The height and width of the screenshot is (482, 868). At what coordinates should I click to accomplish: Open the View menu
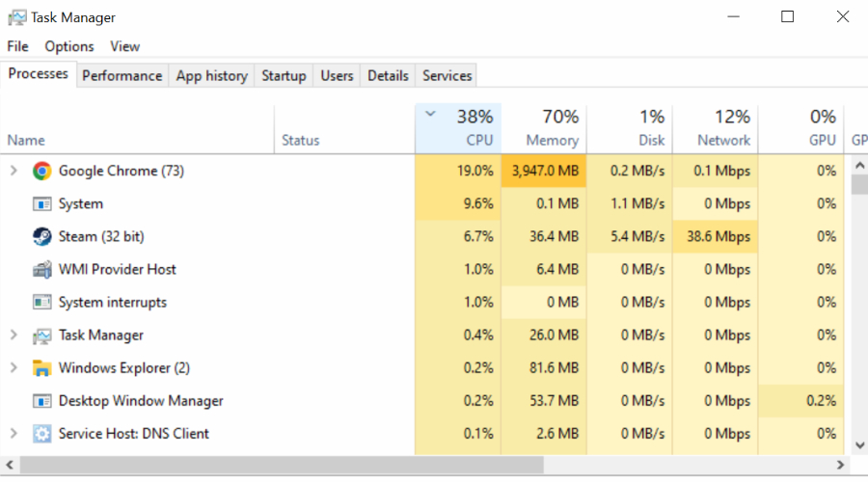tap(124, 46)
